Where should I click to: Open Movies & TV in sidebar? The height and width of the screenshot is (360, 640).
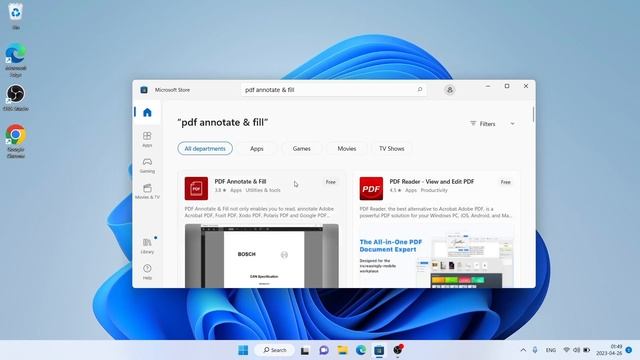pos(147,191)
